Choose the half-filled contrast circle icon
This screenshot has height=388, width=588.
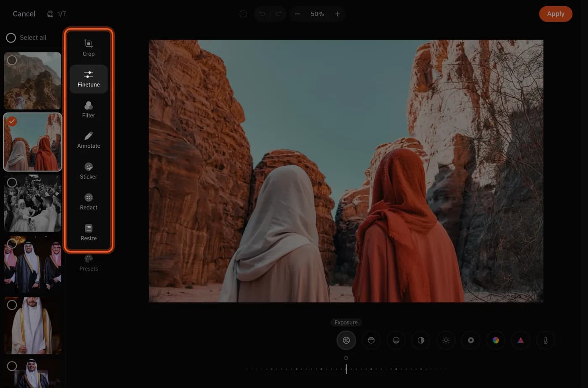tap(421, 340)
